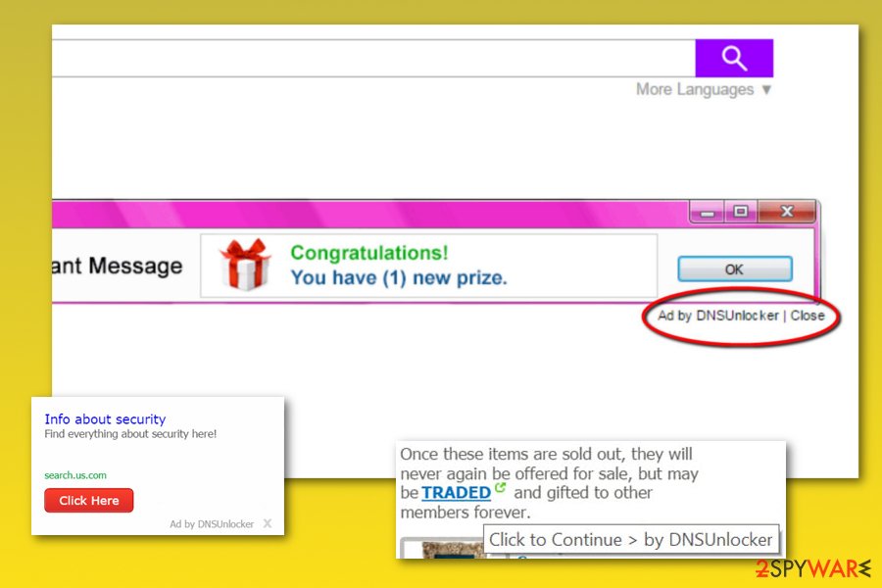Maximize the pink popup window
882x588 pixels.
coord(740,212)
